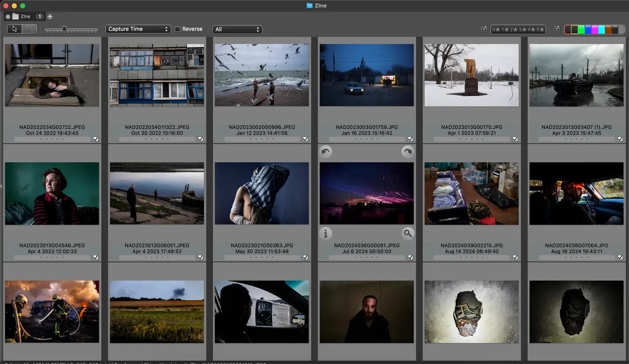The height and width of the screenshot is (364, 629).
Task: Click the thumbnail size slider
Action: (64, 29)
